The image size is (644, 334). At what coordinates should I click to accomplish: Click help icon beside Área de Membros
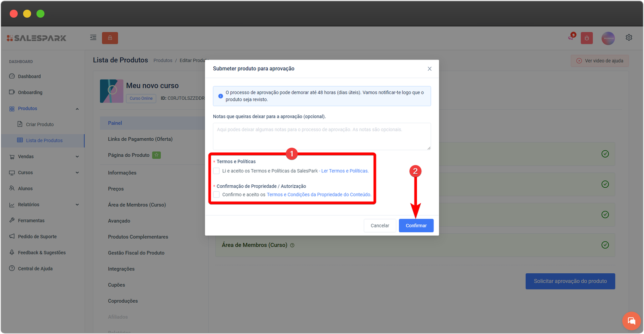tap(292, 245)
